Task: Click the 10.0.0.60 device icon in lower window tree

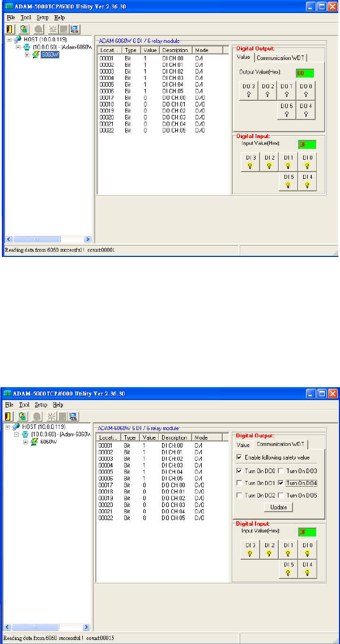Action: pyautogui.click(x=25, y=434)
